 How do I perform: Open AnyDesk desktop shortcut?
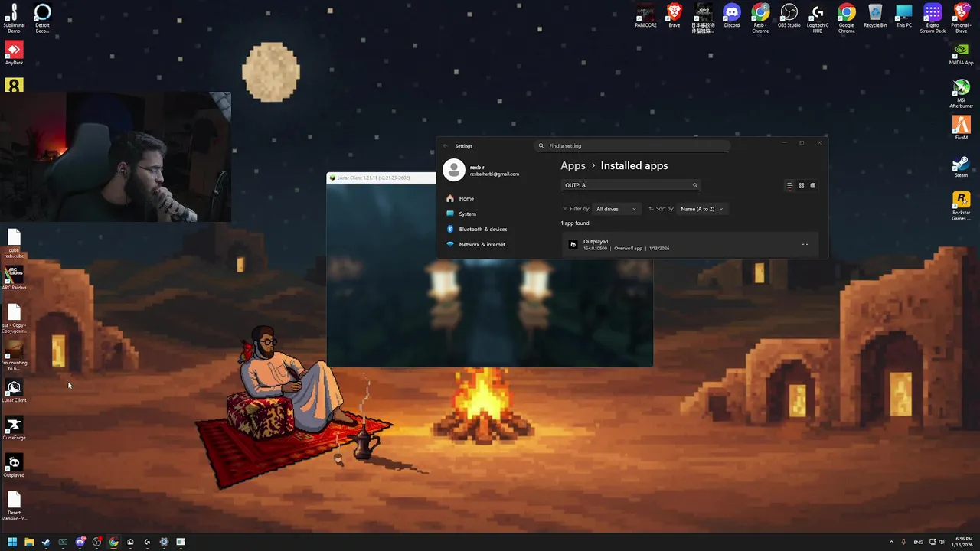(14, 54)
